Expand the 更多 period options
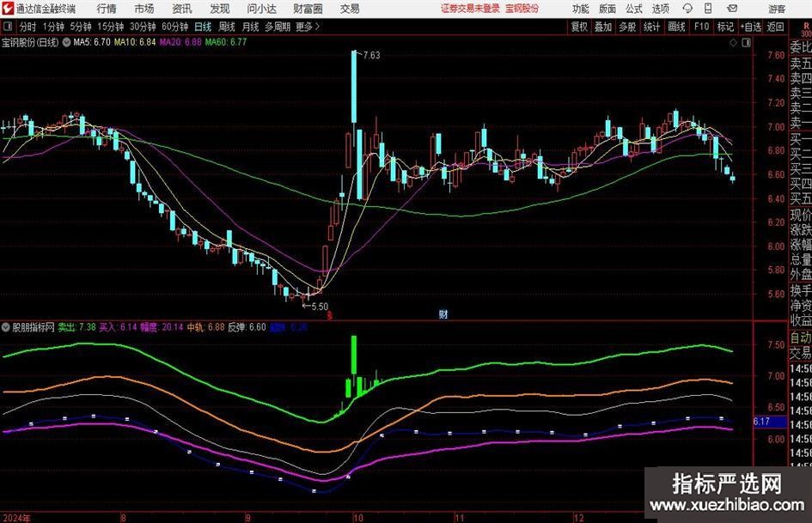This screenshot has height=523, width=812. (x=308, y=27)
